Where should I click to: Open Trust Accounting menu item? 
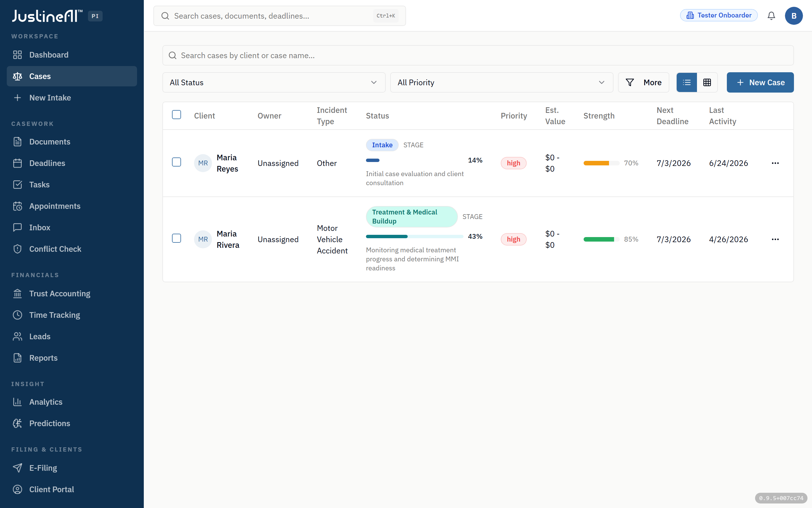72,294
